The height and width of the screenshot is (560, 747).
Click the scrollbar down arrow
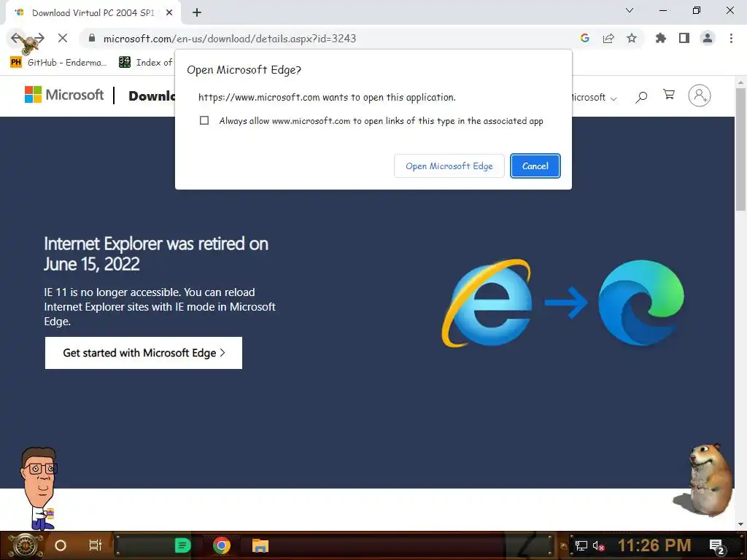click(740, 524)
